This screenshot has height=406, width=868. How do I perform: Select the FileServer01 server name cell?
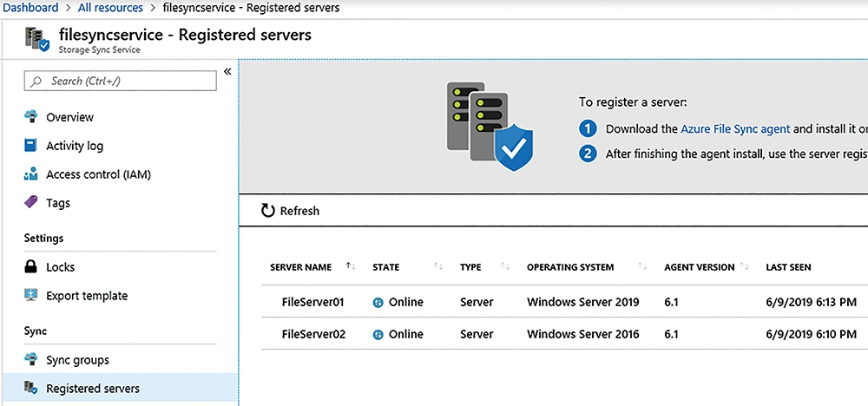coord(313,302)
